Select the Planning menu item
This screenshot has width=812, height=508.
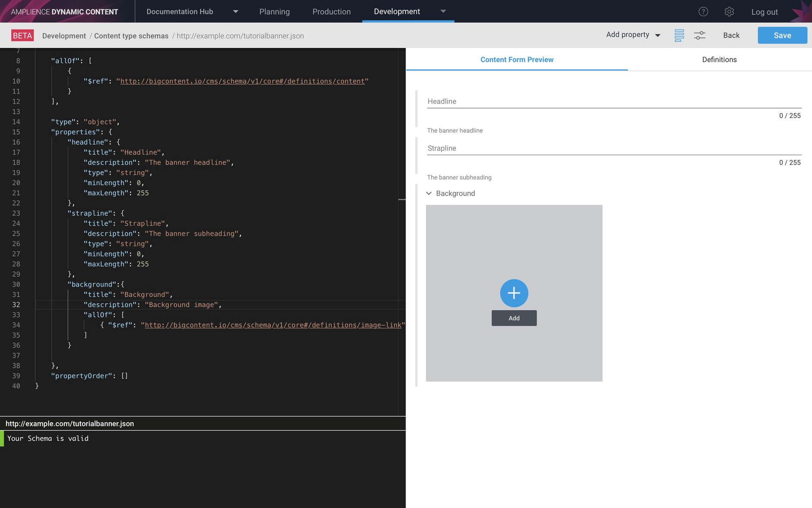click(x=275, y=12)
